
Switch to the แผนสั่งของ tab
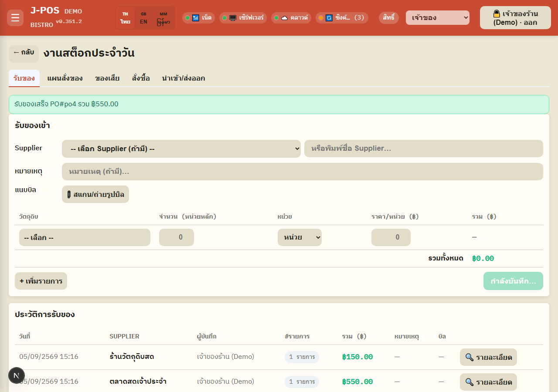(65, 78)
